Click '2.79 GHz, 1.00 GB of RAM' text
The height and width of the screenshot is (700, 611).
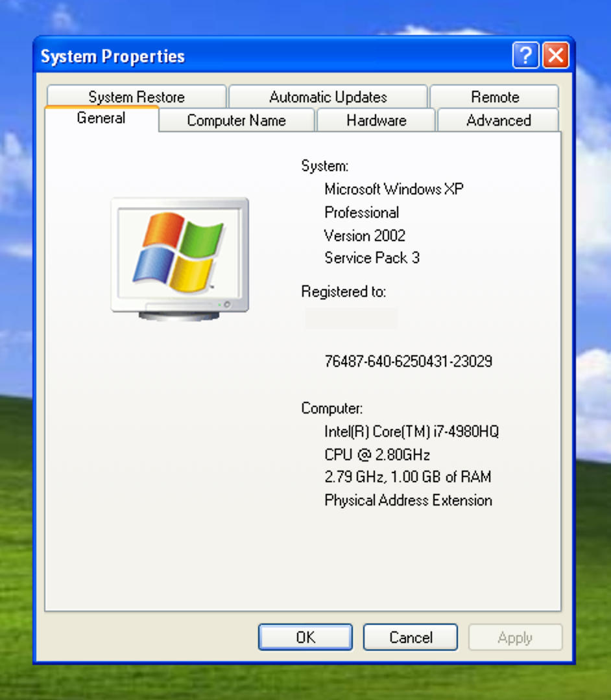[408, 477]
